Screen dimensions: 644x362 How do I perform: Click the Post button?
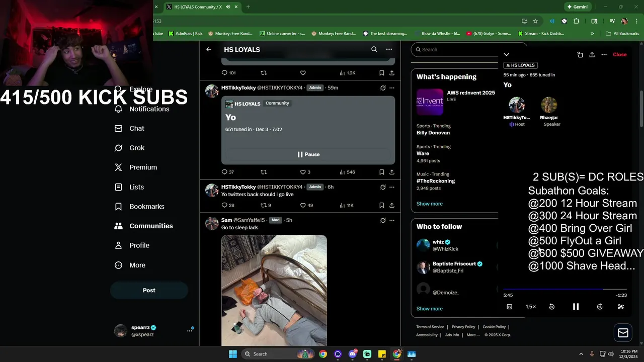point(149,290)
